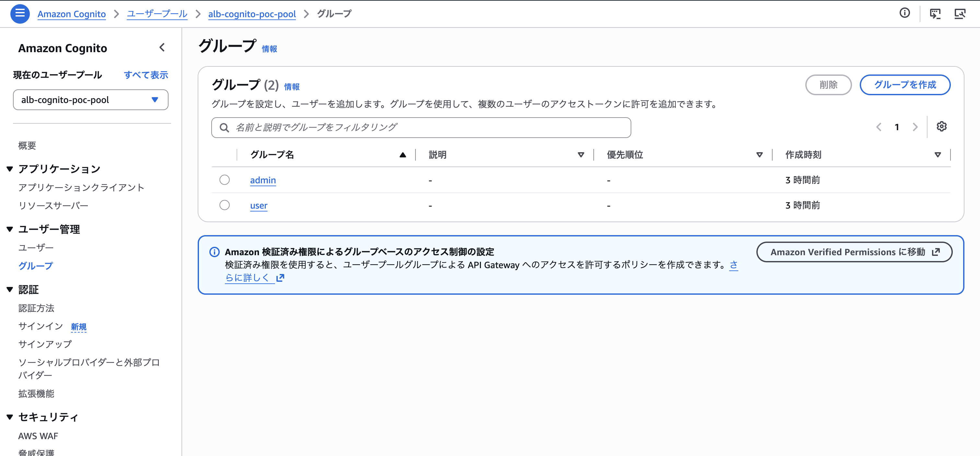Open AWS WAF page

tap(38, 436)
